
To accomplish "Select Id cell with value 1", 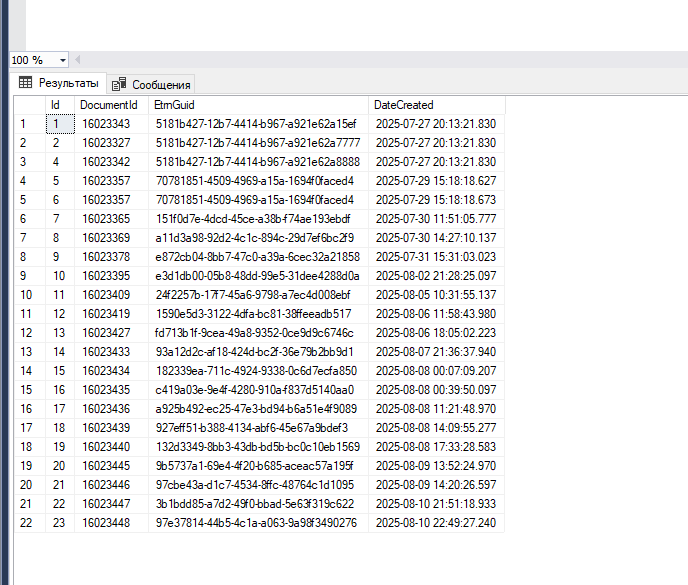I will coord(60,124).
